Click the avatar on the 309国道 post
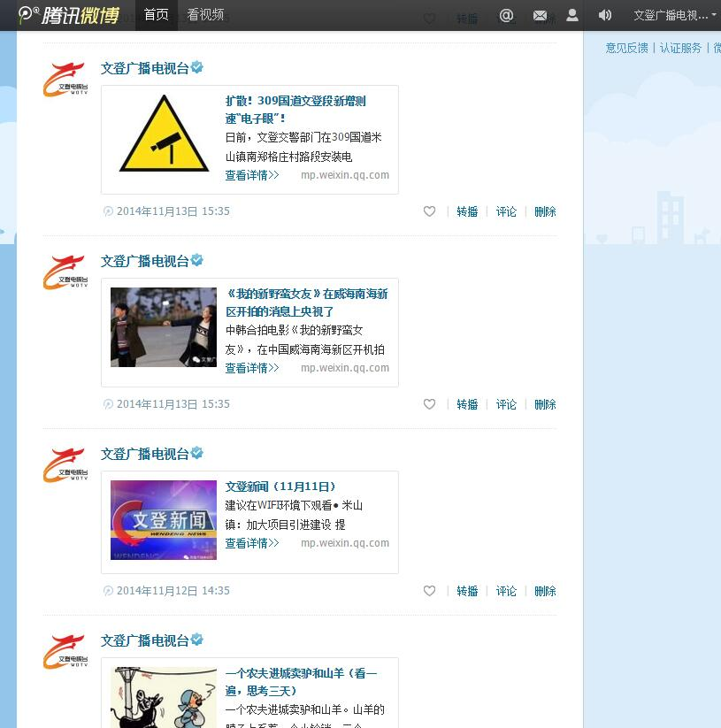The image size is (721, 728). (x=65, y=80)
